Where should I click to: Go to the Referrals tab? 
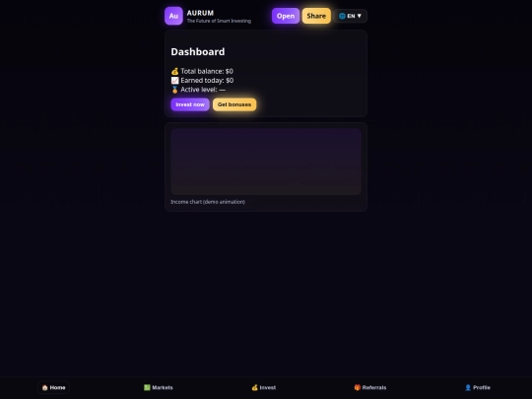(x=370, y=387)
